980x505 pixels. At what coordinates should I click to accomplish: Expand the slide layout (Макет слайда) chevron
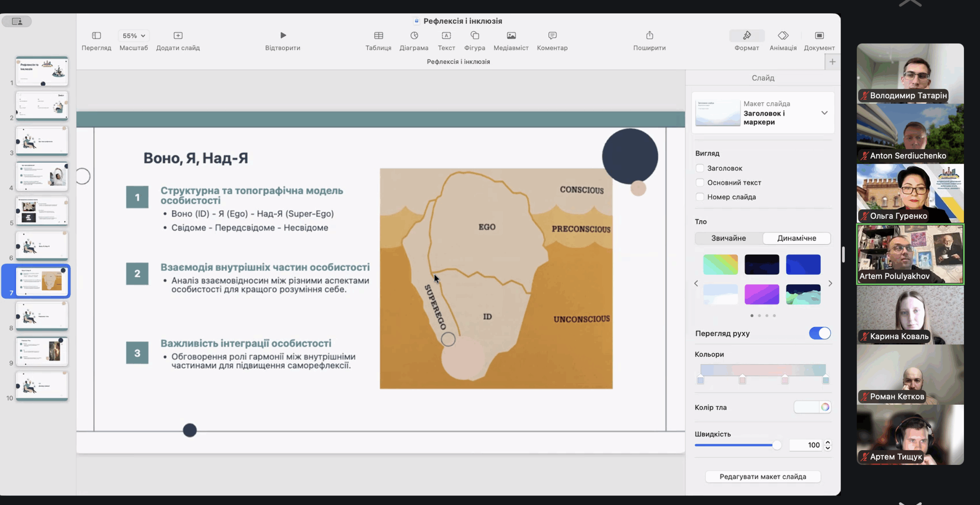pos(824,113)
